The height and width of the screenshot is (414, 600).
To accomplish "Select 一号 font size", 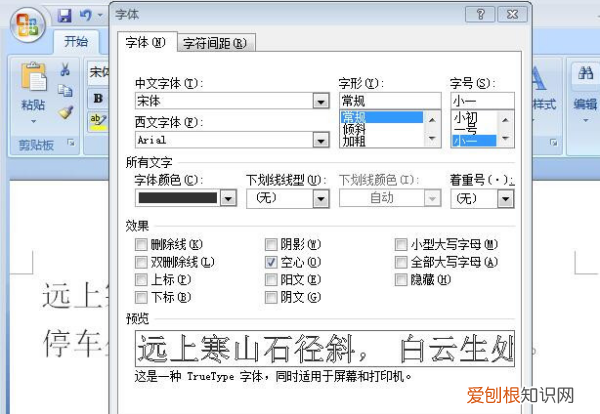I will click(474, 129).
